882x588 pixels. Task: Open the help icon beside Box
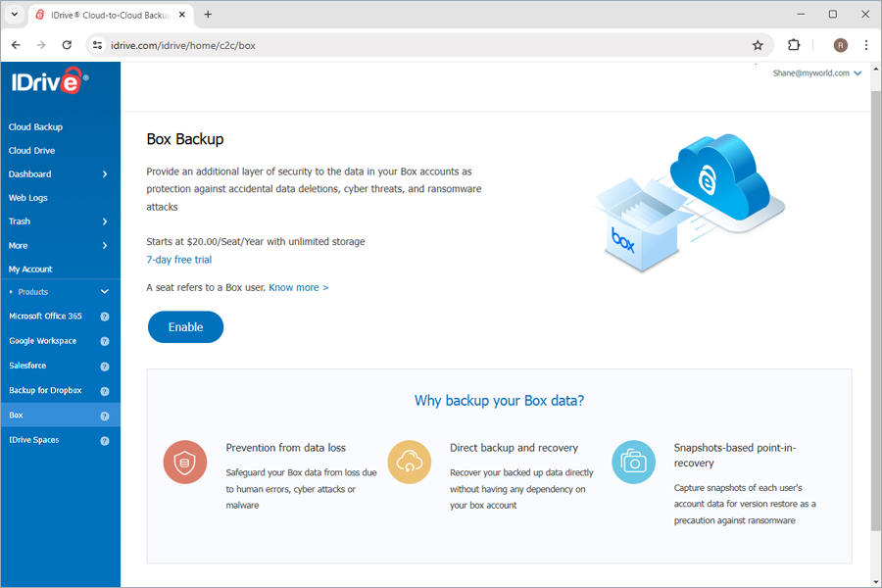105,415
